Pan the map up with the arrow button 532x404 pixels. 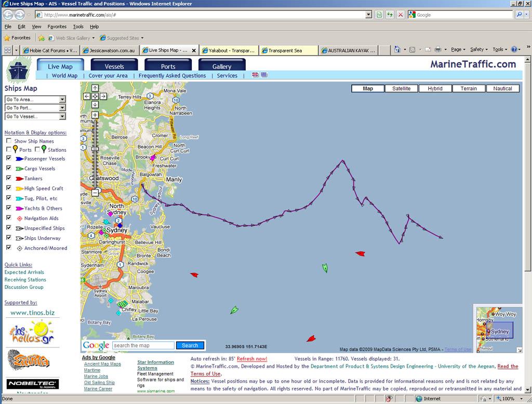click(x=95, y=88)
